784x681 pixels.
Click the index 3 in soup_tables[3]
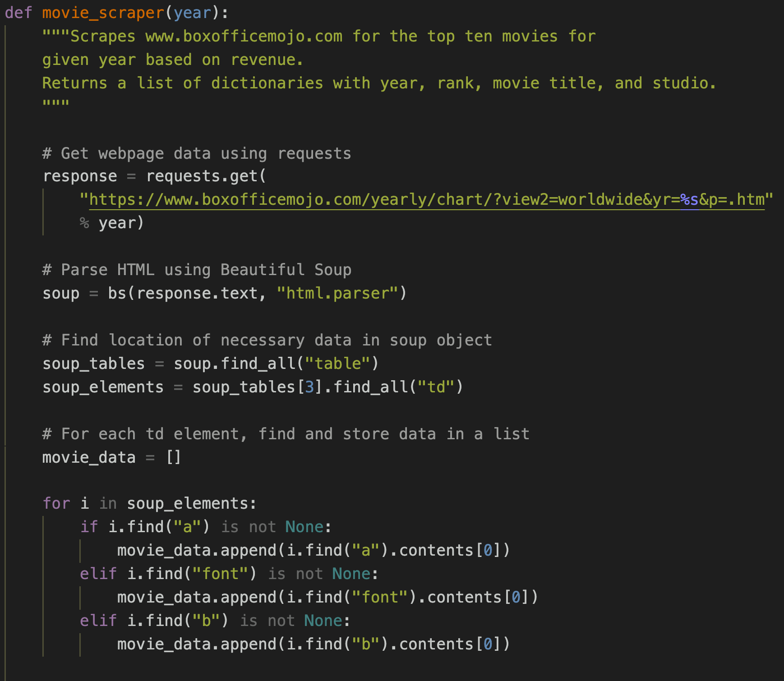pos(309,387)
